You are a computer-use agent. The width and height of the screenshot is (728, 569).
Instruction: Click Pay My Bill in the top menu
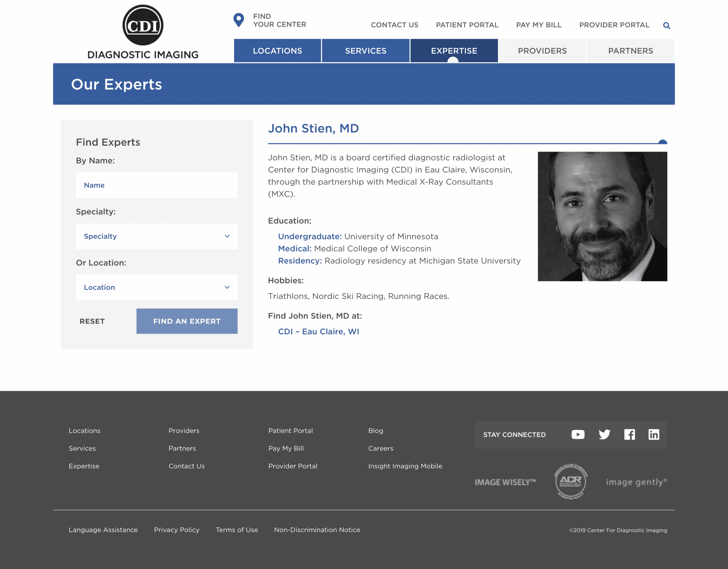tap(539, 25)
